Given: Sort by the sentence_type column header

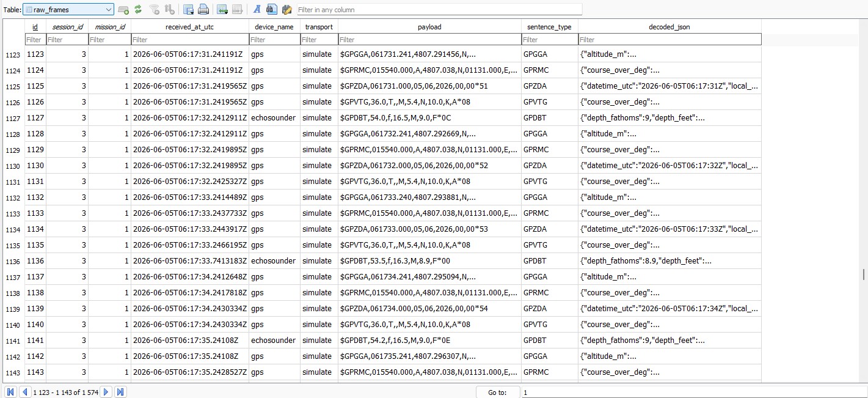Looking at the screenshot, I should pos(549,27).
